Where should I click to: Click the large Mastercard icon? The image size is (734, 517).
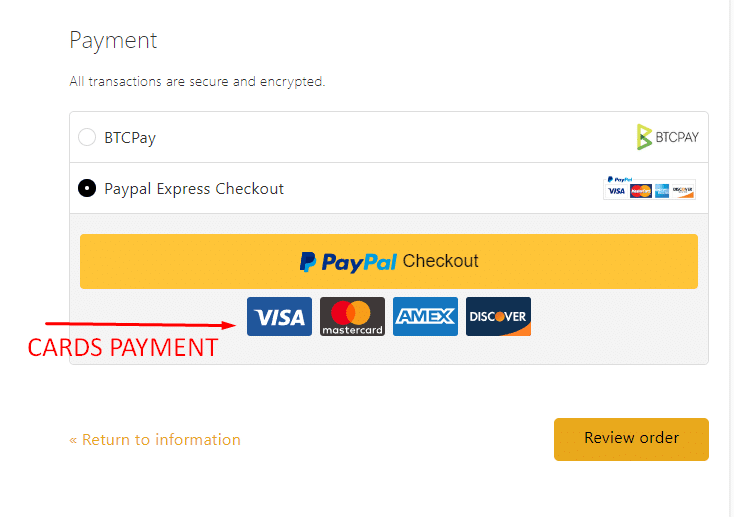352,317
